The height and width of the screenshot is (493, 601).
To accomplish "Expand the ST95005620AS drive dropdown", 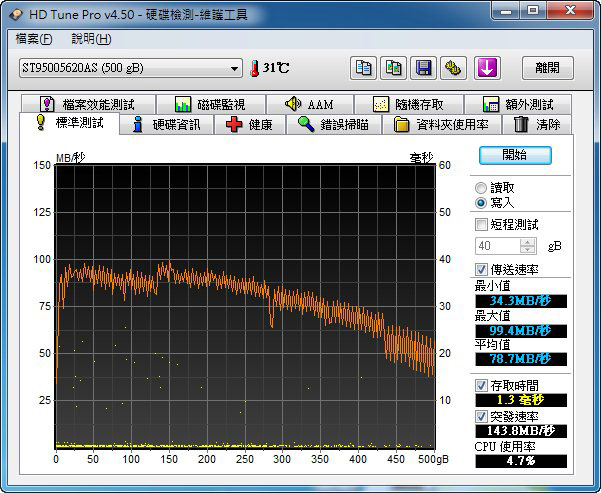I will point(131,68).
